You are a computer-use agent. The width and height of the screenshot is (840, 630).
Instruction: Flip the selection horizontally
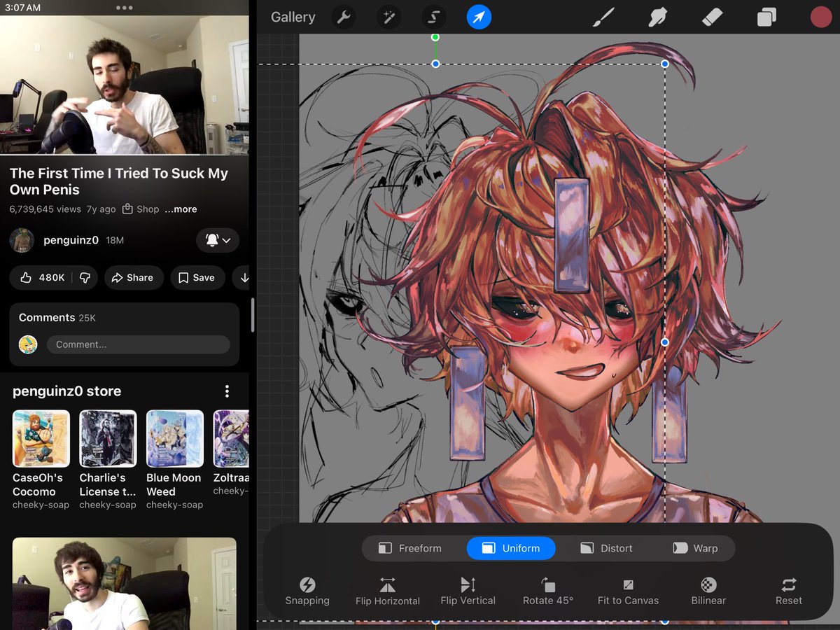388,591
